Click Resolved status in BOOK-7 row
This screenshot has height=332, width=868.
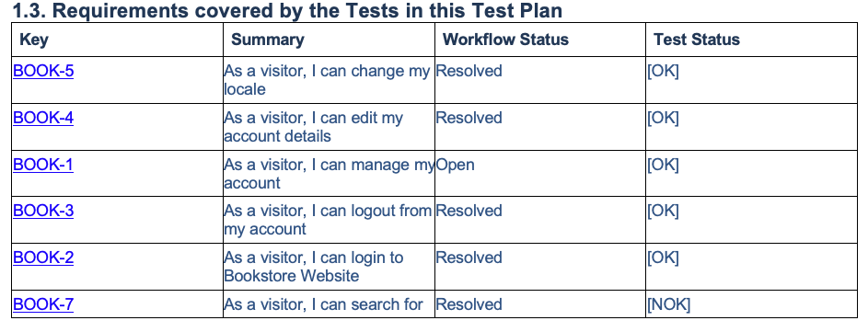[469, 304]
